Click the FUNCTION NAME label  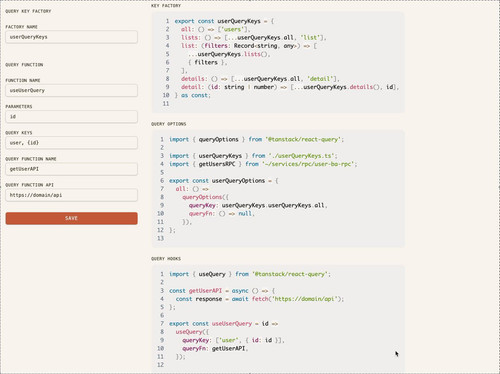[x=23, y=80]
